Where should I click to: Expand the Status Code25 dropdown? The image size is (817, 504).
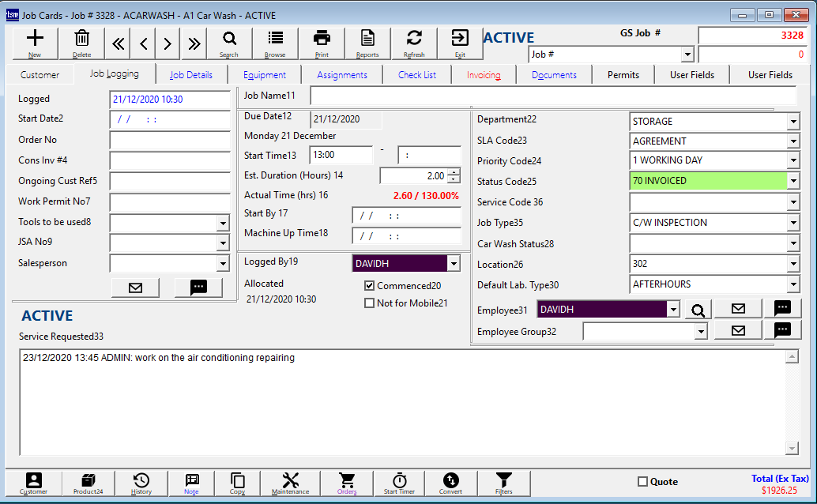click(793, 181)
